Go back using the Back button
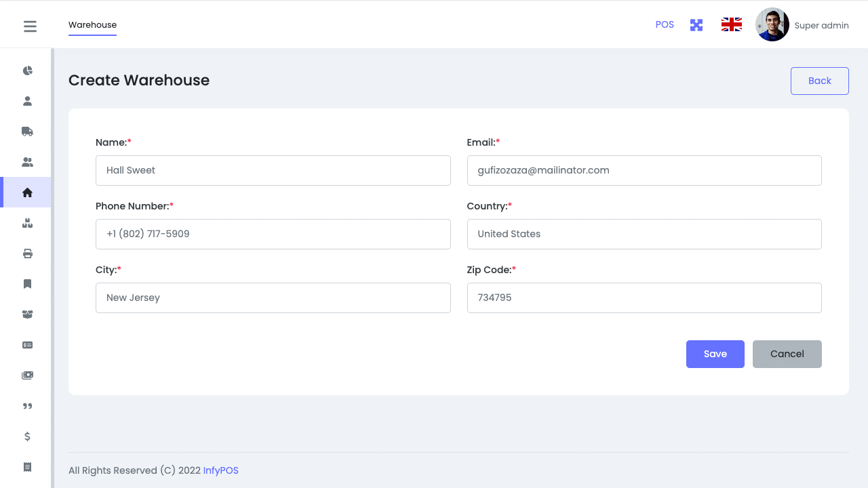Viewport: 868px width, 488px height. point(819,81)
